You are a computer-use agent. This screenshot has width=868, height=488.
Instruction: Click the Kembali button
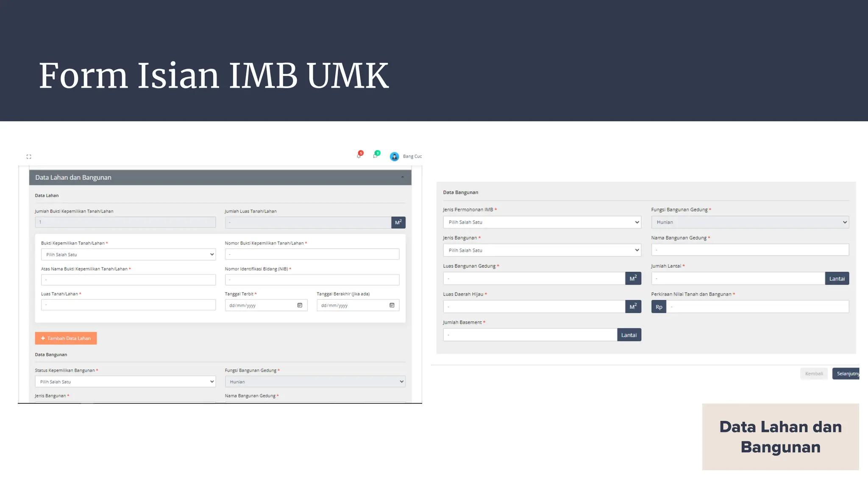coord(814,374)
